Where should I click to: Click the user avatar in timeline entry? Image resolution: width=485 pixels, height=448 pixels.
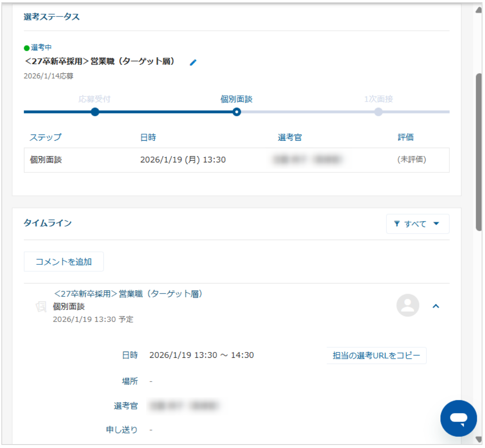pos(408,306)
